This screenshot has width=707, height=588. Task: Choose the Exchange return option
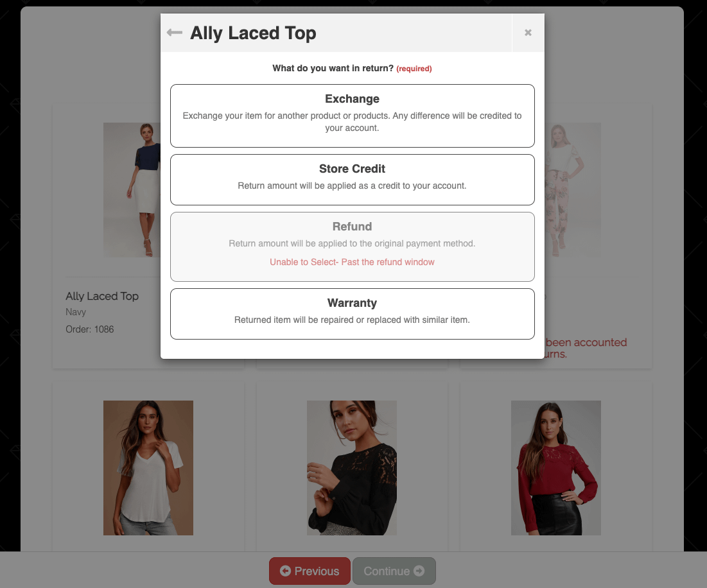[x=352, y=116]
